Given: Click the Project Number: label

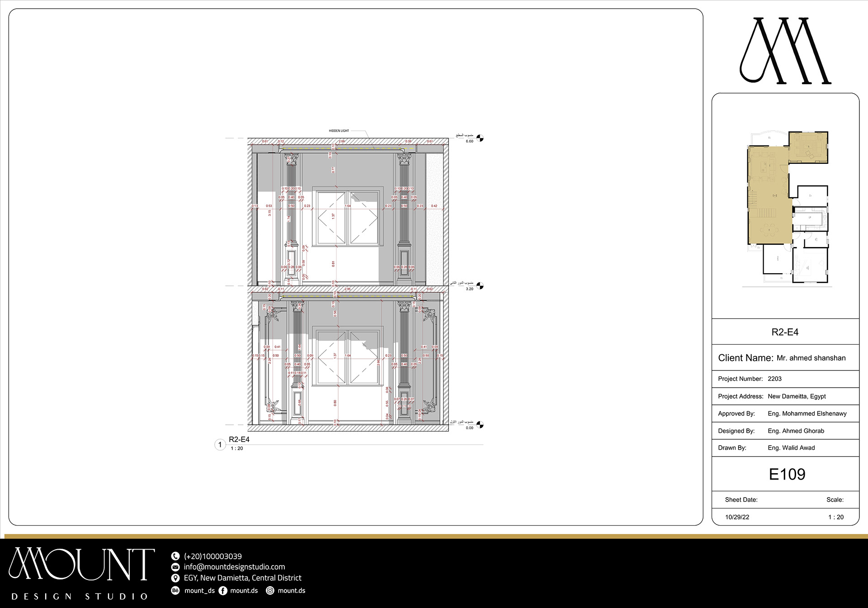Looking at the screenshot, I should coord(740,379).
